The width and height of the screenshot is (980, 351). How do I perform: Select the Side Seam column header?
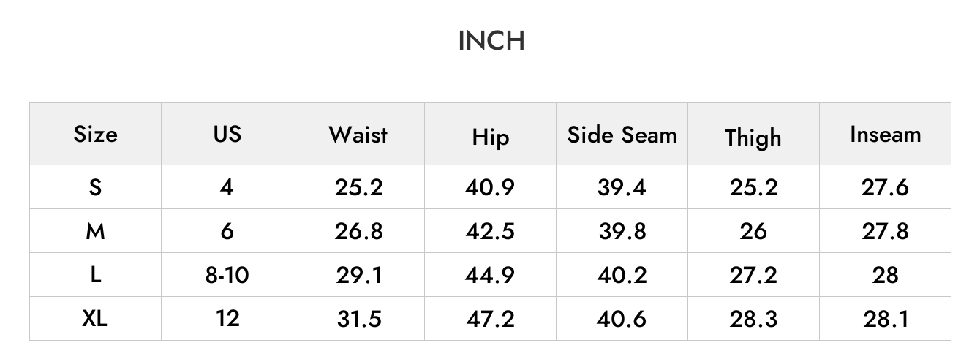[x=622, y=135]
